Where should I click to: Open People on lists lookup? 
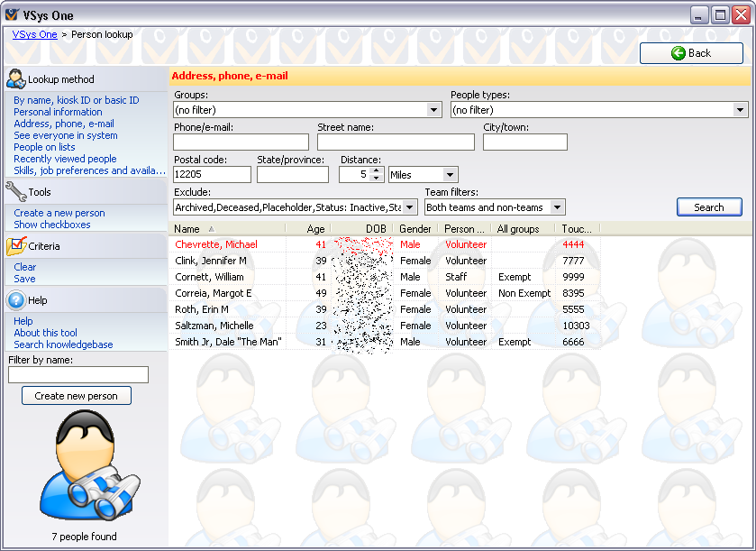tap(44, 147)
